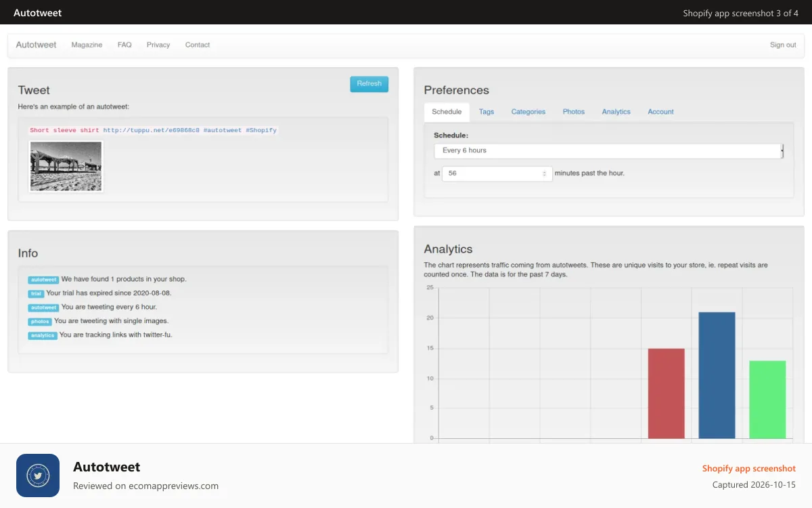Viewport: 812px width, 508px height.
Task: Open the Magazine nav link
Action: [x=87, y=45]
